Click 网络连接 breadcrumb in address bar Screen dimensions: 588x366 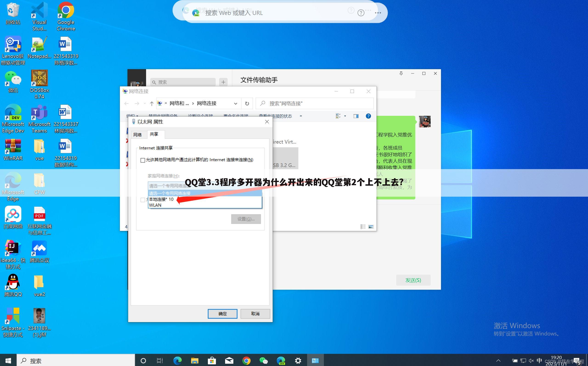(x=206, y=103)
